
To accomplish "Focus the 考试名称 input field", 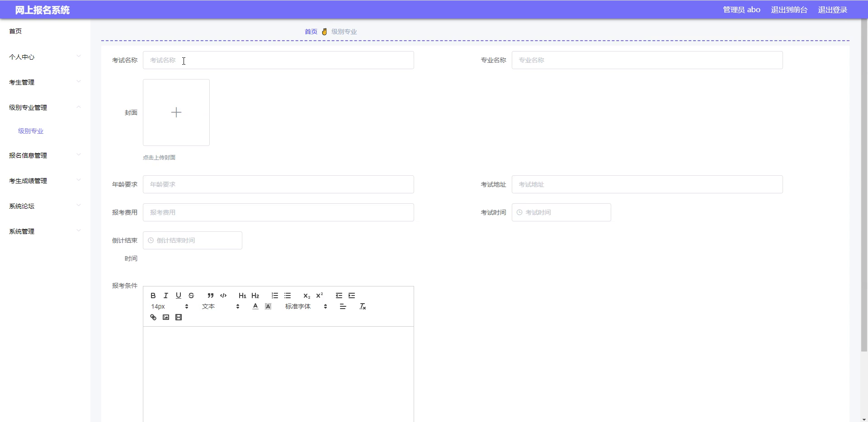I will (x=278, y=60).
